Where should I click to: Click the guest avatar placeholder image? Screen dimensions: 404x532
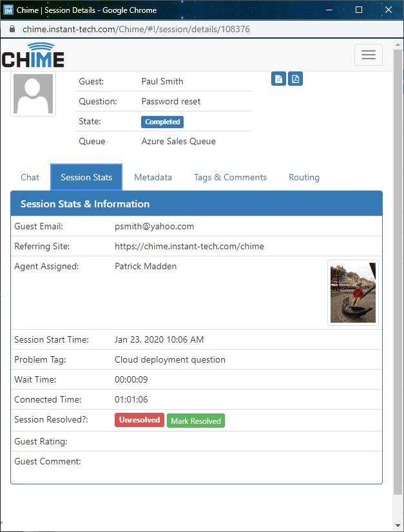[x=34, y=94]
